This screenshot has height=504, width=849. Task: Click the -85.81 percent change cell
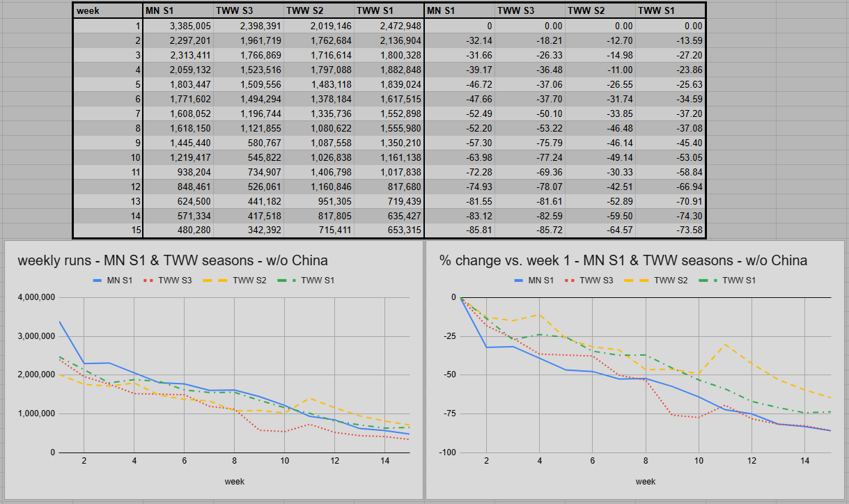coord(460,230)
